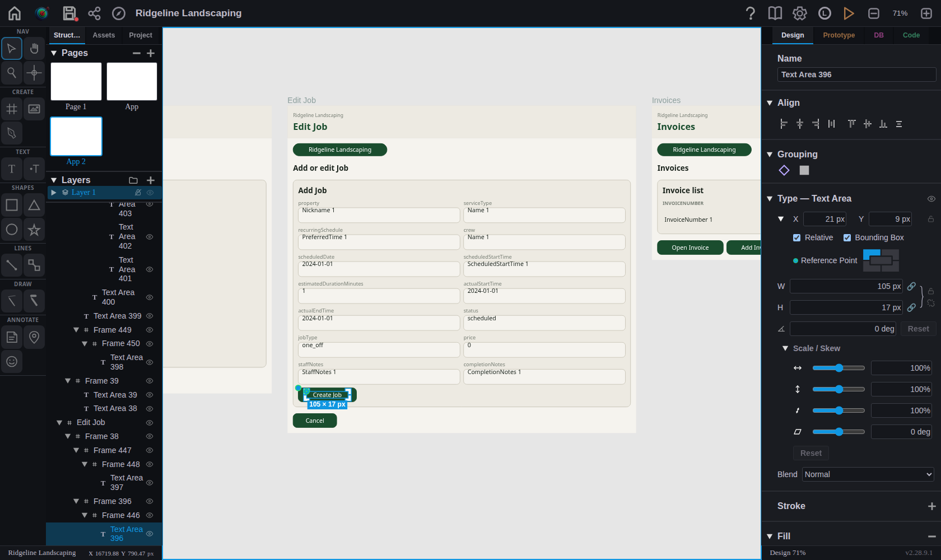941x560 pixels.
Task: Switch to the DB tab
Action: pos(879,35)
